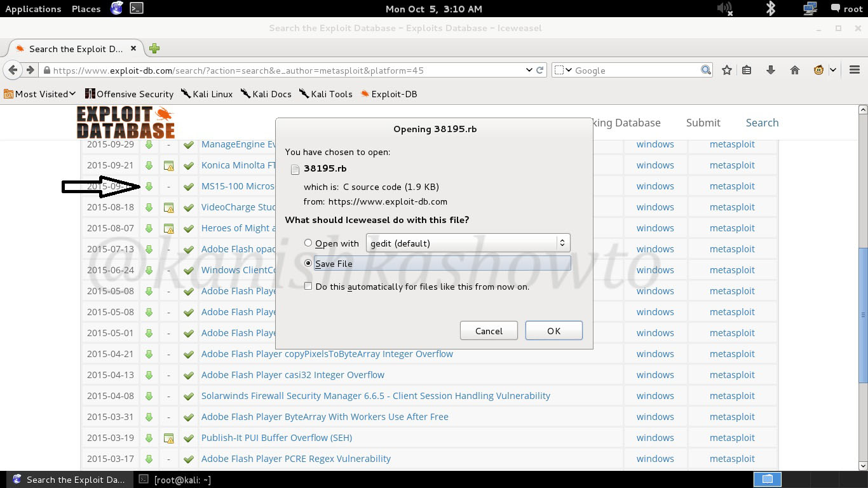Click the download arrow for 2015-09-29 row
The height and width of the screenshot is (488, 868).
149,144
